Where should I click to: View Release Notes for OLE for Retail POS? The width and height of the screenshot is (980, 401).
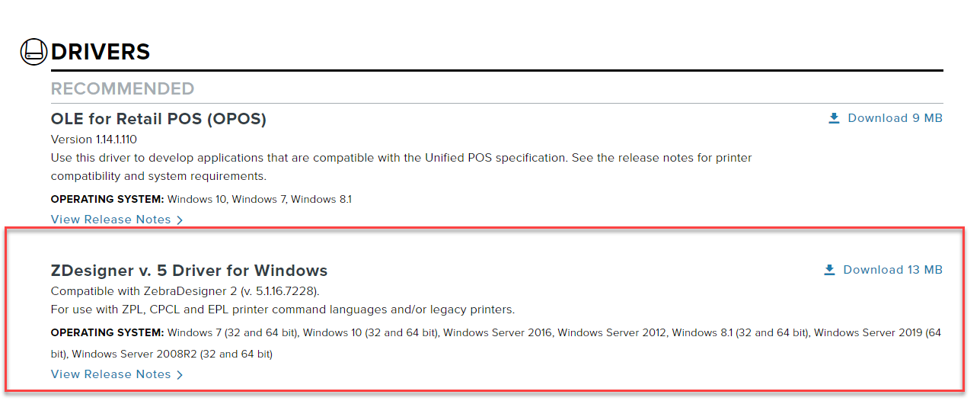[x=111, y=220]
